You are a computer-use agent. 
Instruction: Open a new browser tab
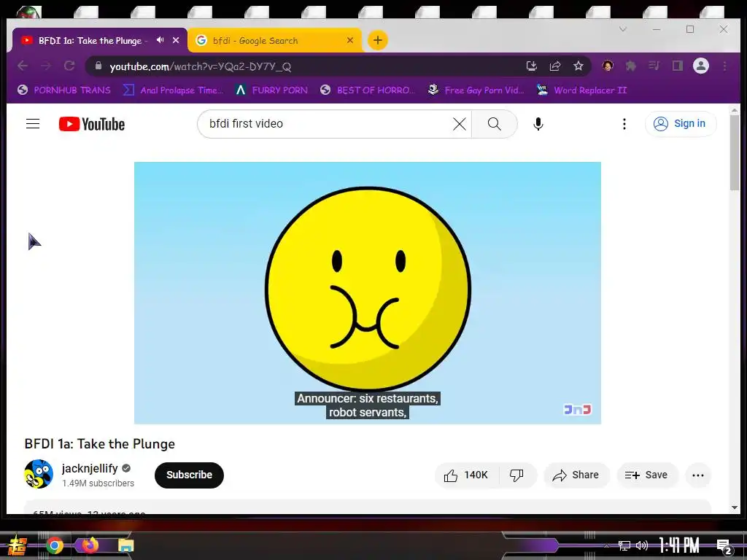[x=378, y=41]
